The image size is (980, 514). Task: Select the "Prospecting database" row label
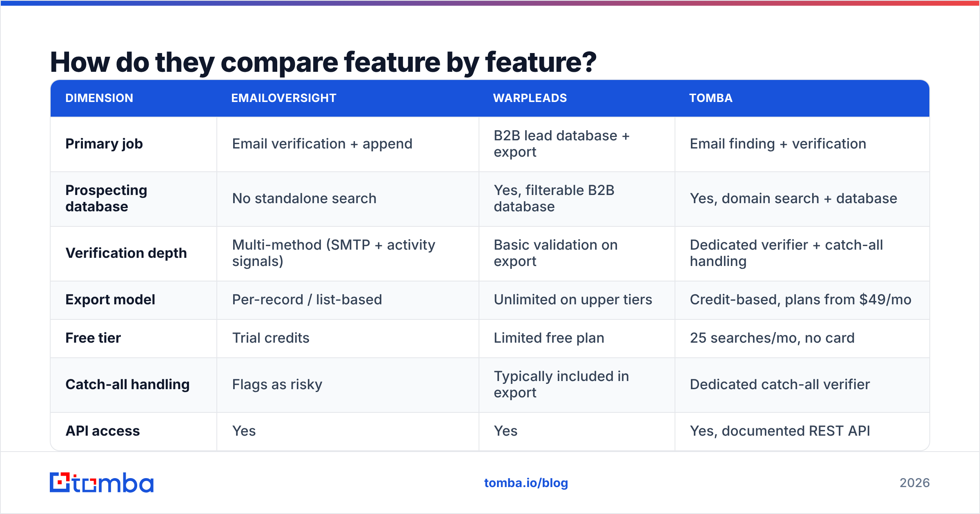[x=106, y=199]
